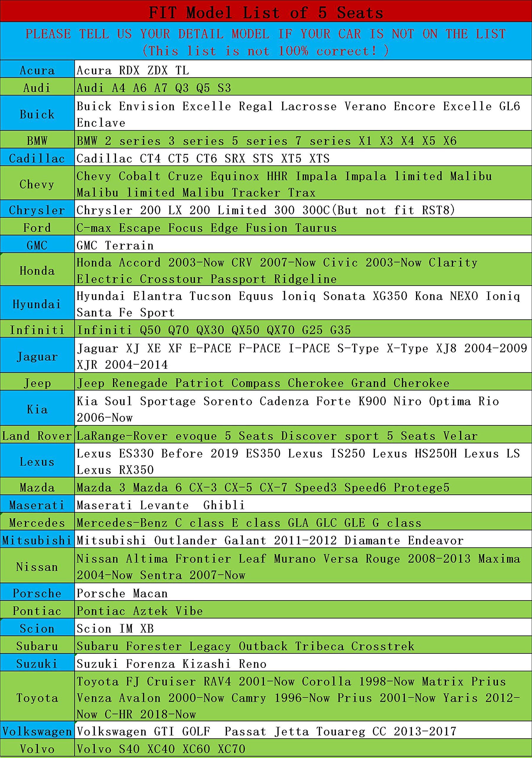Select the BMW brand cell
Viewport: 532px width, 758px height.
click(37, 140)
